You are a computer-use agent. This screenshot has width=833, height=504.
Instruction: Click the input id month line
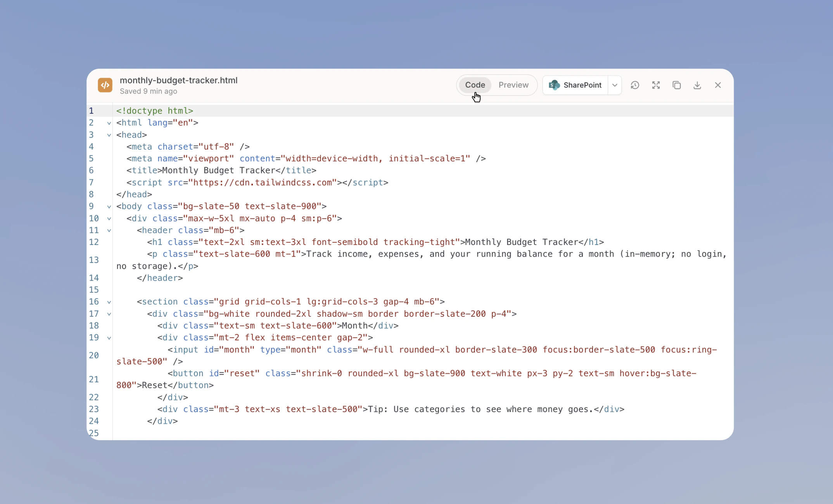[416, 356]
